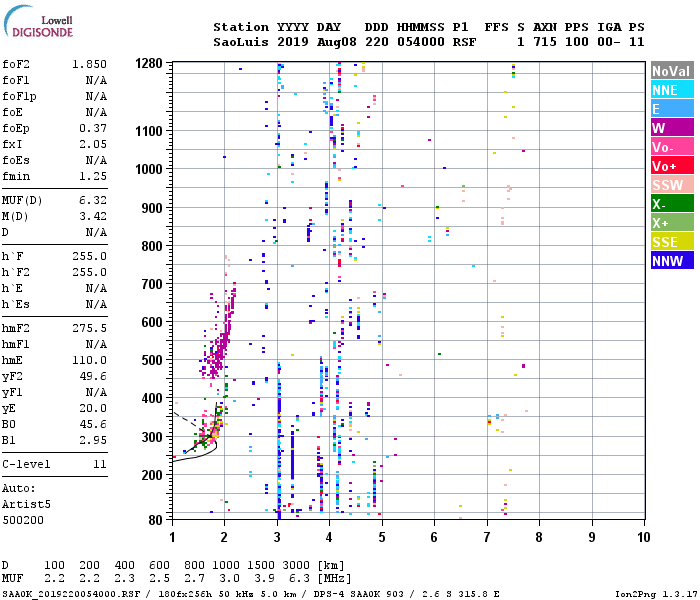The height and width of the screenshot is (600, 700).
Task: Click the 2019 year in header
Action: tap(292, 42)
